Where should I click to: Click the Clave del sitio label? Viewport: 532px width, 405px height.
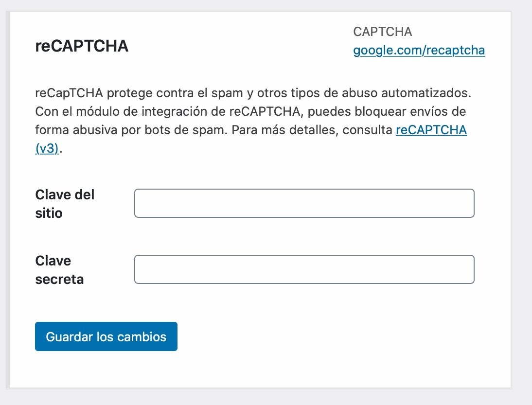pos(65,204)
